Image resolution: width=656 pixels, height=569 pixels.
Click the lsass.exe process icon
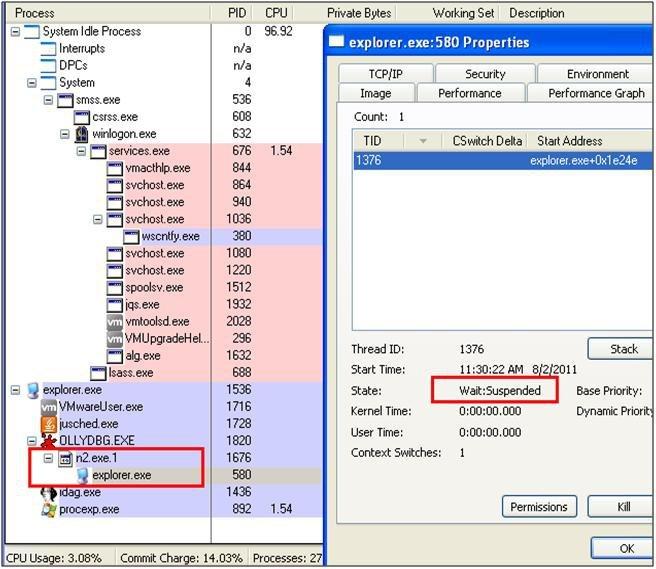[98, 373]
